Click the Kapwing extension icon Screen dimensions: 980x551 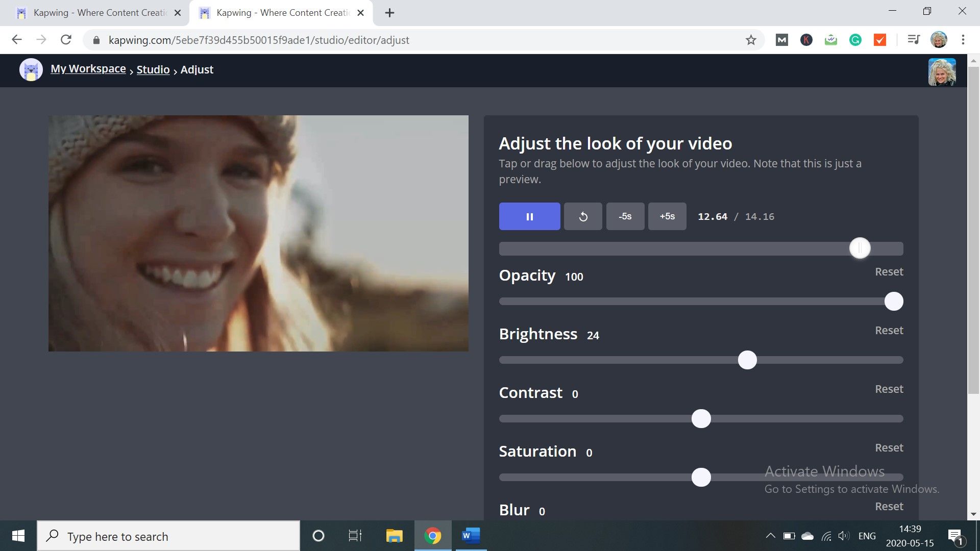coord(806,39)
